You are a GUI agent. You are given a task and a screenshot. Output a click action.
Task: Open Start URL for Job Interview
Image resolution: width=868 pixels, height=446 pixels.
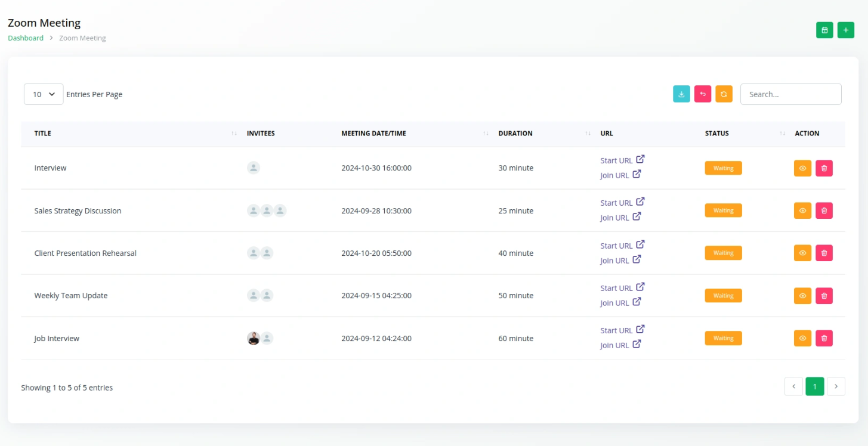622,330
